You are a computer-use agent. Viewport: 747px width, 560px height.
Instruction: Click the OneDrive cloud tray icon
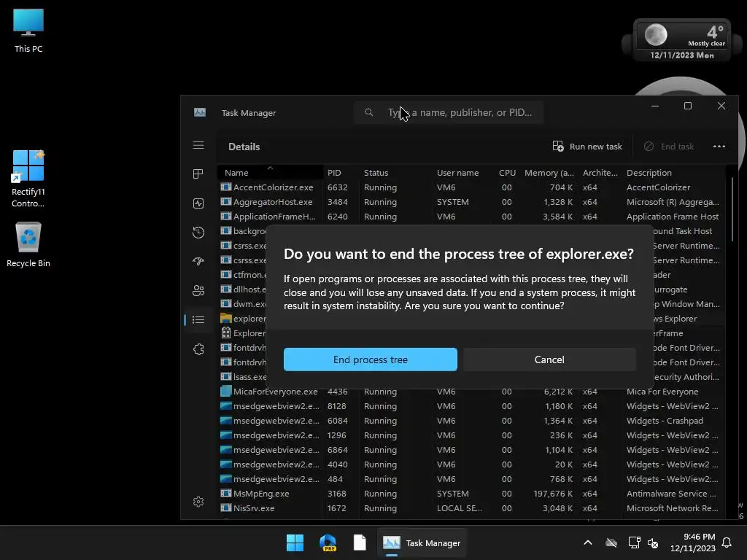click(x=611, y=542)
